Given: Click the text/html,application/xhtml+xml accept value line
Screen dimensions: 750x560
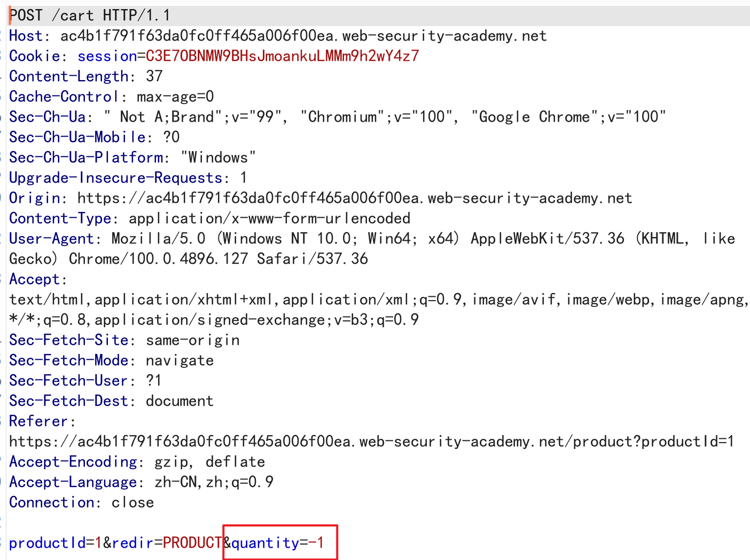Looking at the screenshot, I should click(x=378, y=299).
